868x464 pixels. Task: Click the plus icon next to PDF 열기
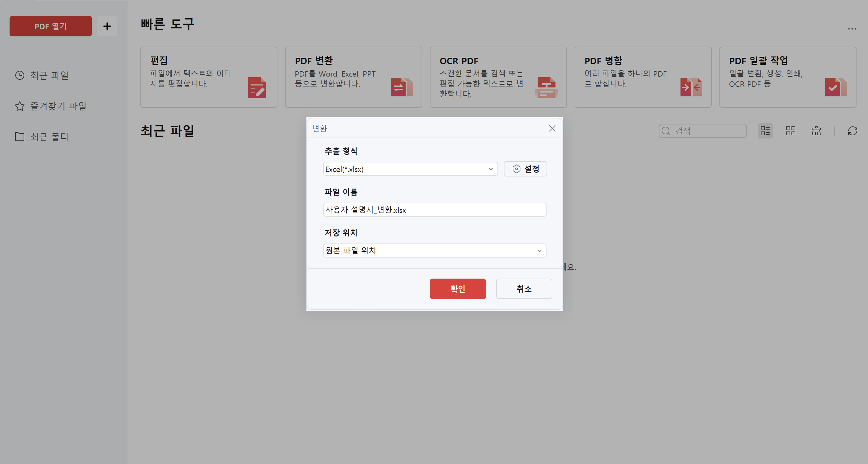click(x=107, y=26)
